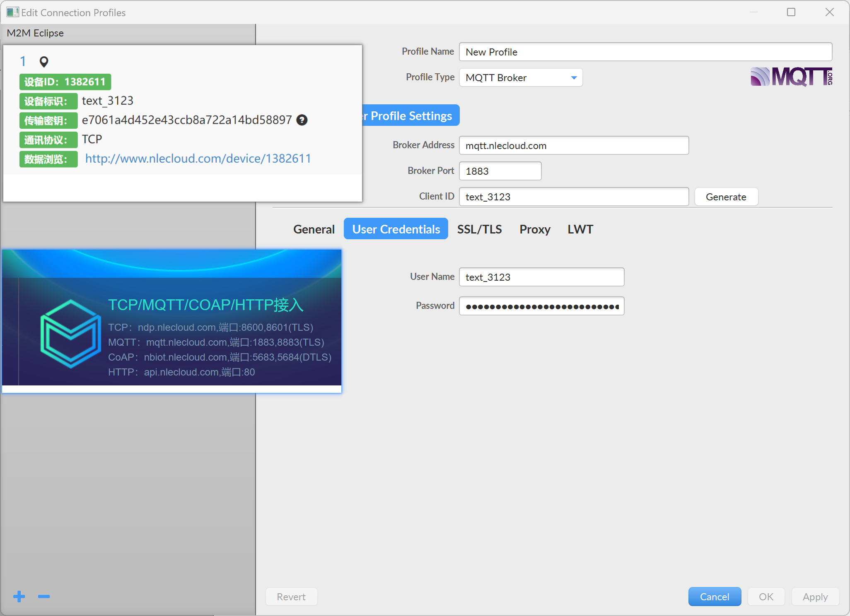Switch to the Proxy tab

click(x=535, y=229)
